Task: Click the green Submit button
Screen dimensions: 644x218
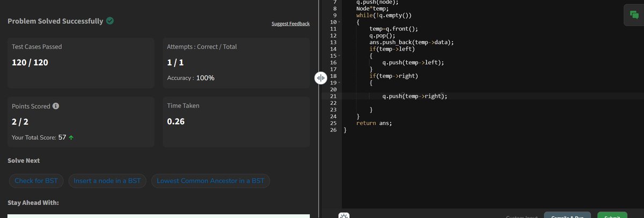Action: (x=612, y=215)
